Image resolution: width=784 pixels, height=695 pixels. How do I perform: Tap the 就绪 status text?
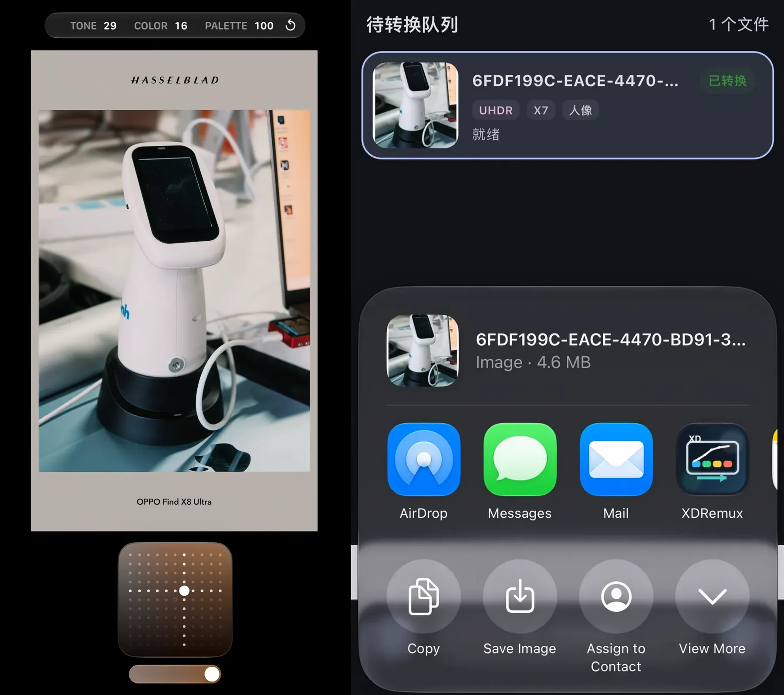tap(486, 134)
